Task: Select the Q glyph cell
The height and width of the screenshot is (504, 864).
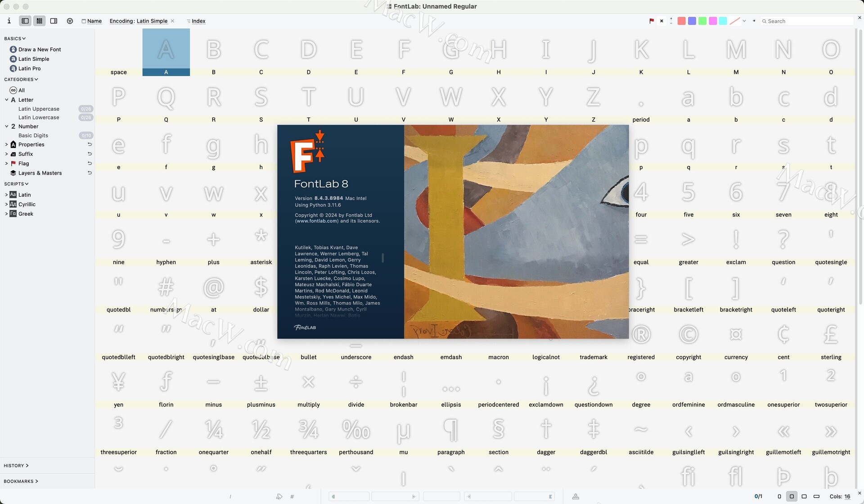Action: pyautogui.click(x=166, y=100)
